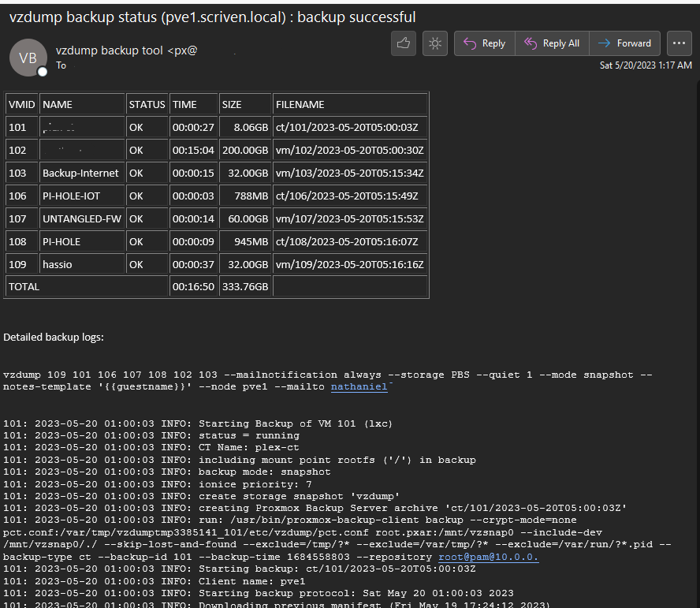Click the 200.00GB size cell

point(245,150)
